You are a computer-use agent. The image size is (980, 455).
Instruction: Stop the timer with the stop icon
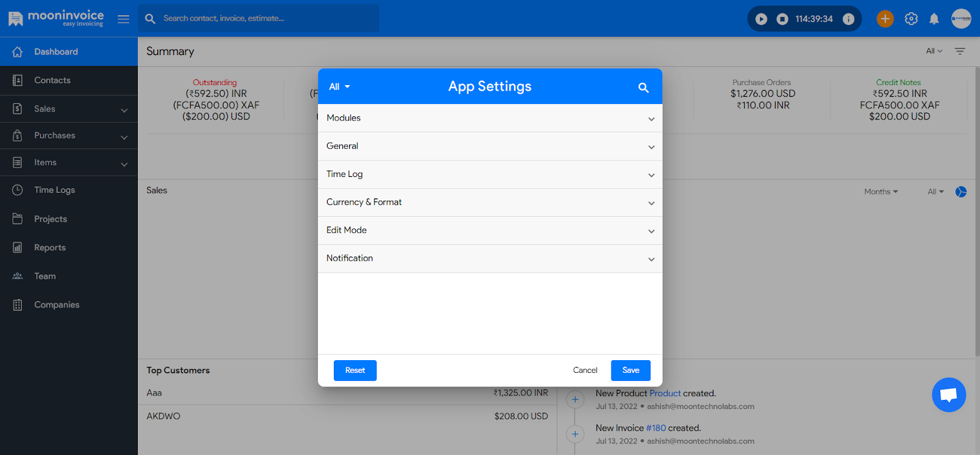click(x=782, y=19)
